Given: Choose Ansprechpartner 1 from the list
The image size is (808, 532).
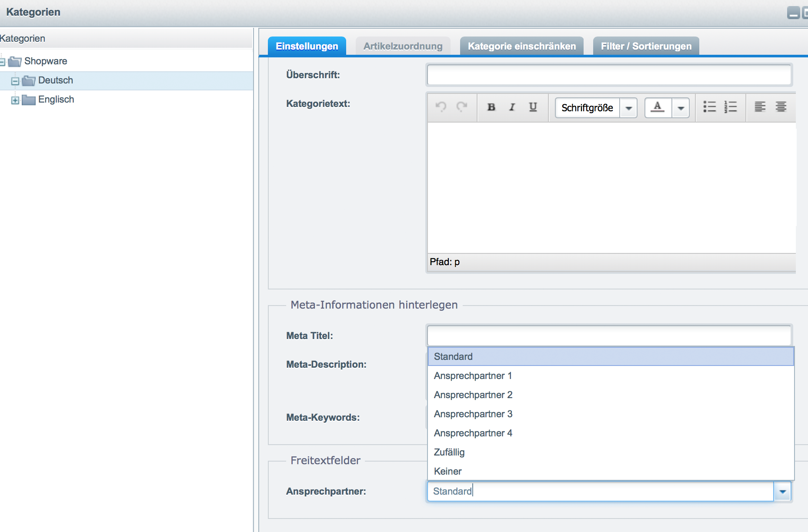Looking at the screenshot, I should [x=611, y=376].
